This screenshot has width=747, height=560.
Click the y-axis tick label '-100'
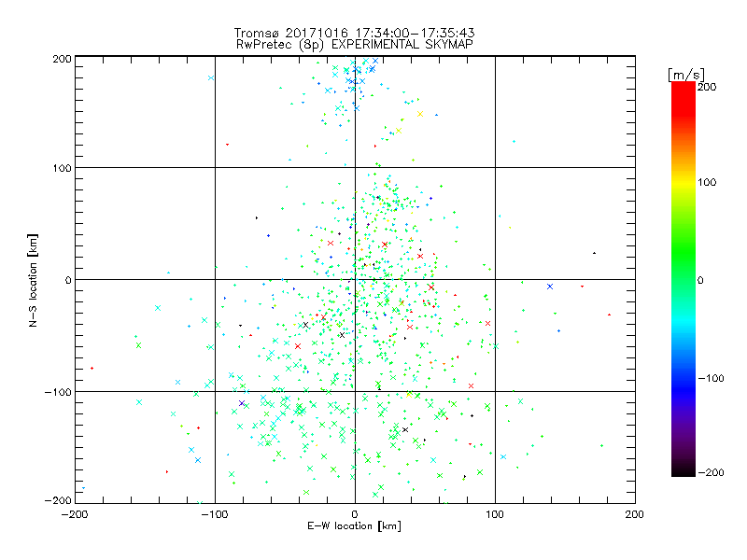pyautogui.click(x=58, y=392)
